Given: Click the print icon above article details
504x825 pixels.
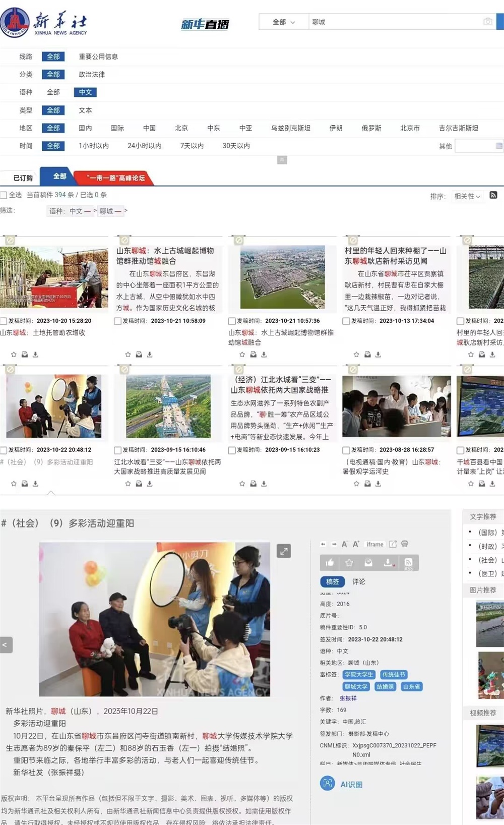Looking at the screenshot, I should coord(405,544).
